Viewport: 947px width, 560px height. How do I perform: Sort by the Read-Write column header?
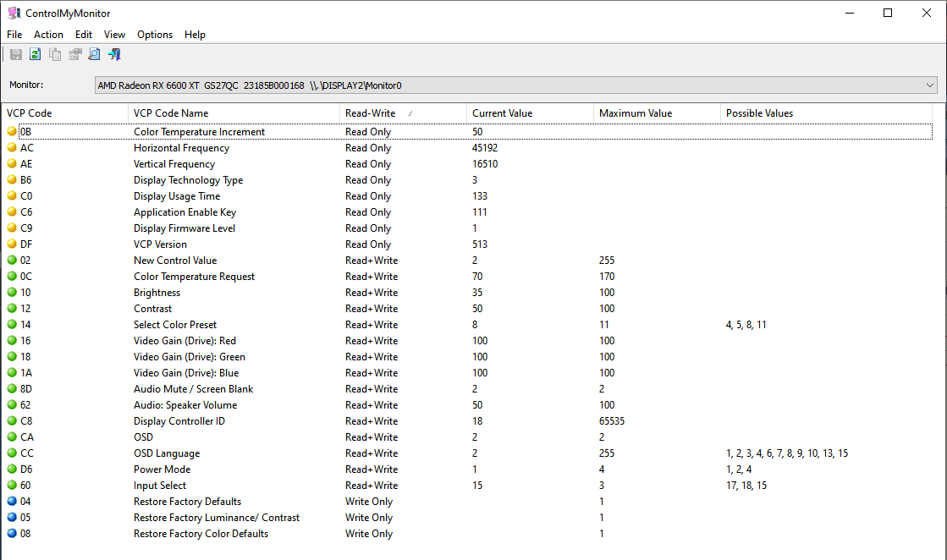(402, 113)
